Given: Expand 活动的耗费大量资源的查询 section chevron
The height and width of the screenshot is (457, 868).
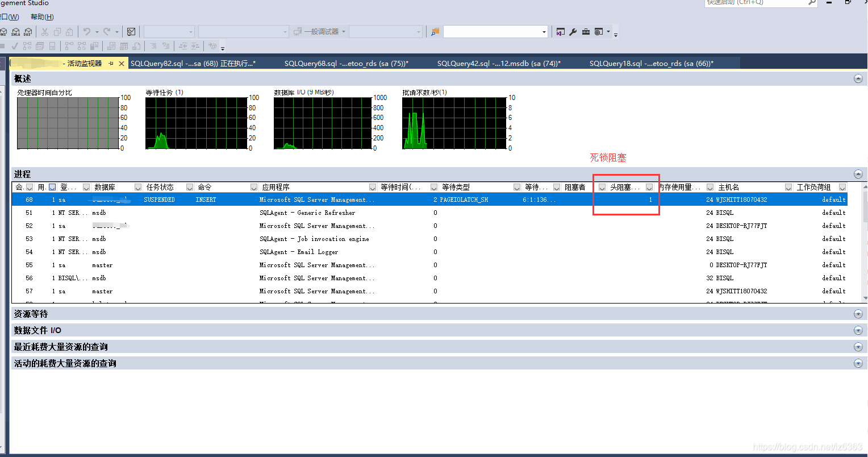Looking at the screenshot, I should (858, 363).
